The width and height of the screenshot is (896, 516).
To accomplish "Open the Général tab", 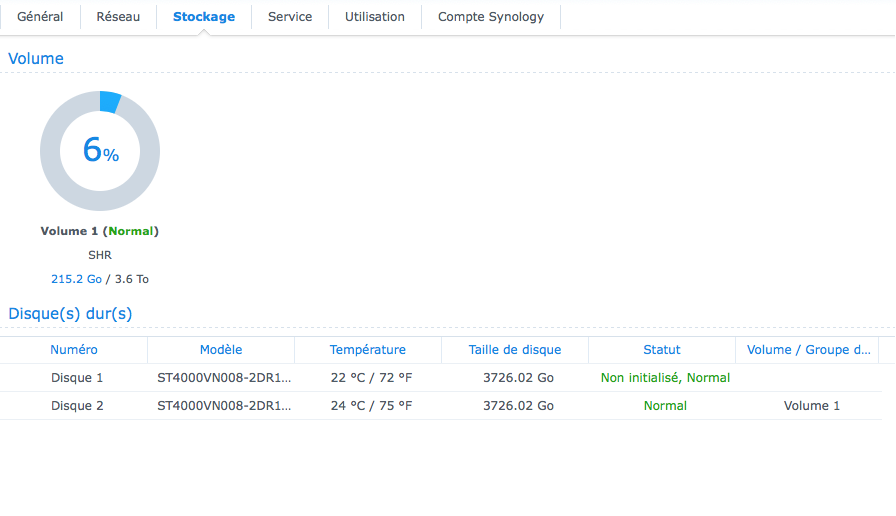I will (x=40, y=17).
